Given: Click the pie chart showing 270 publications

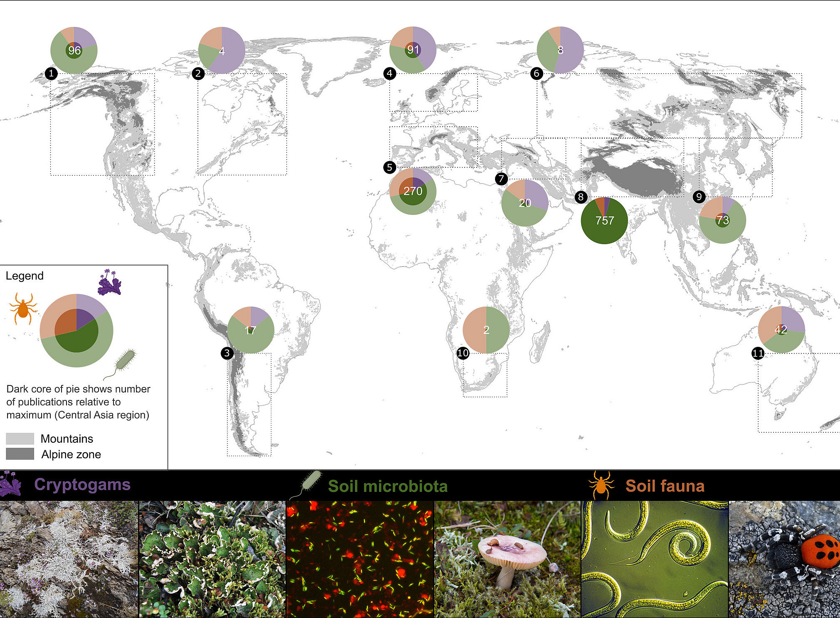Looking at the screenshot, I should tap(413, 191).
